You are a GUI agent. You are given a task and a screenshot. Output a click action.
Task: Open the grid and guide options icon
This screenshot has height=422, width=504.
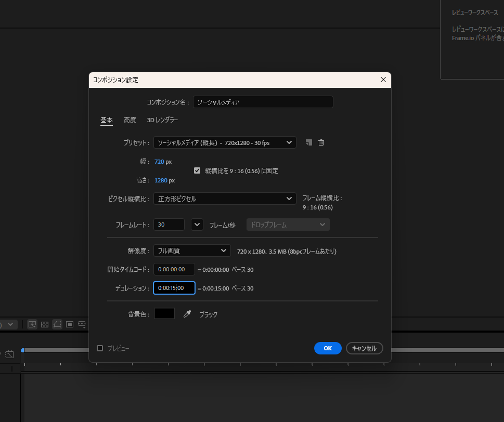(x=82, y=324)
